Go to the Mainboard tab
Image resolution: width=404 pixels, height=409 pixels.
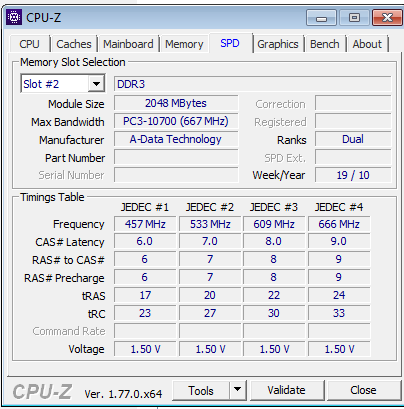[x=128, y=44]
